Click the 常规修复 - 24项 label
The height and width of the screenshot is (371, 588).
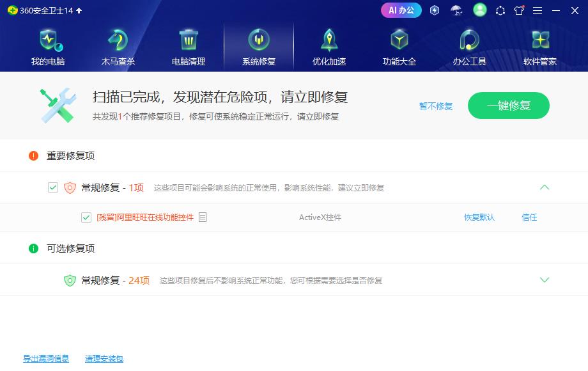pos(116,280)
